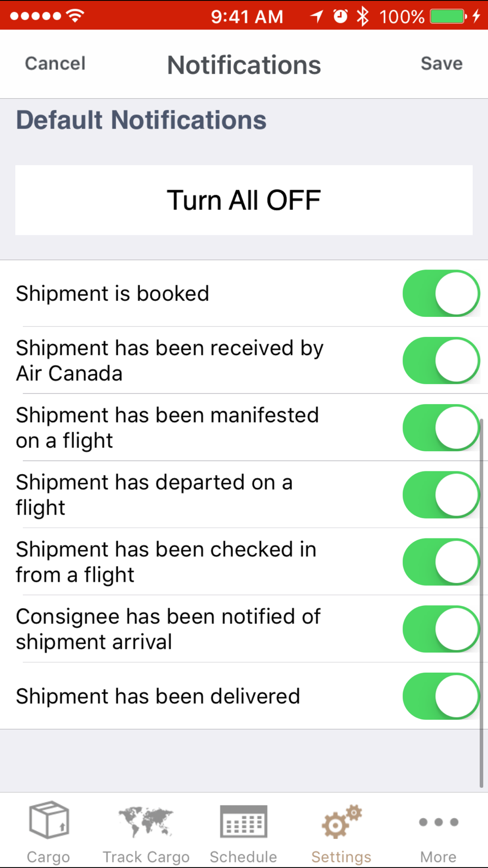Disable the Shipment is booked notification
Viewport: 488px width, 868px height.
441,293
